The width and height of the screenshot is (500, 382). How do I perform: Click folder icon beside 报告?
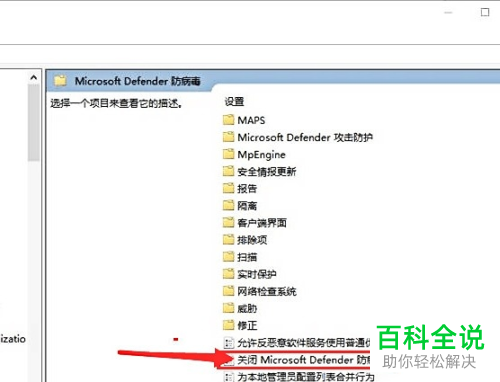[x=228, y=188]
